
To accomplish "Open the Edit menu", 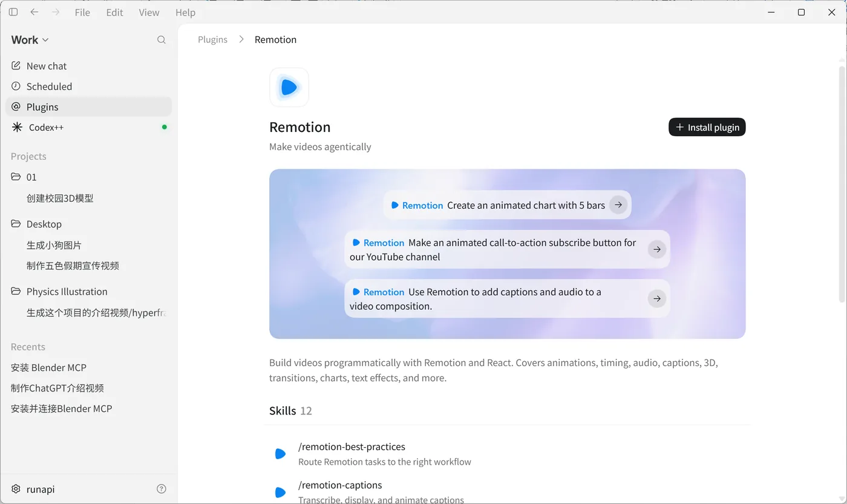I will tap(114, 12).
